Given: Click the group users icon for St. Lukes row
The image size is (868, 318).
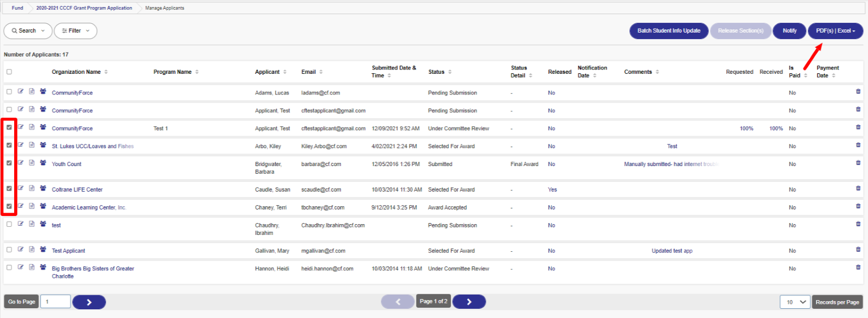Looking at the screenshot, I should (43, 145).
